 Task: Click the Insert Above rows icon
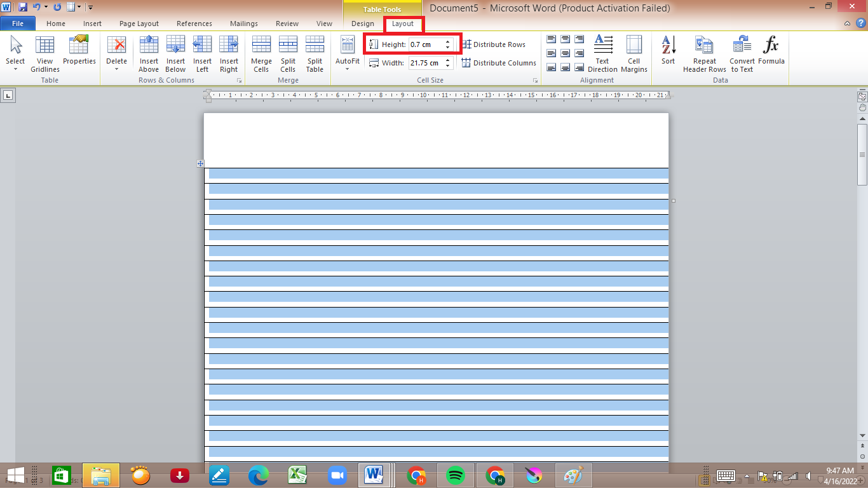tap(149, 53)
